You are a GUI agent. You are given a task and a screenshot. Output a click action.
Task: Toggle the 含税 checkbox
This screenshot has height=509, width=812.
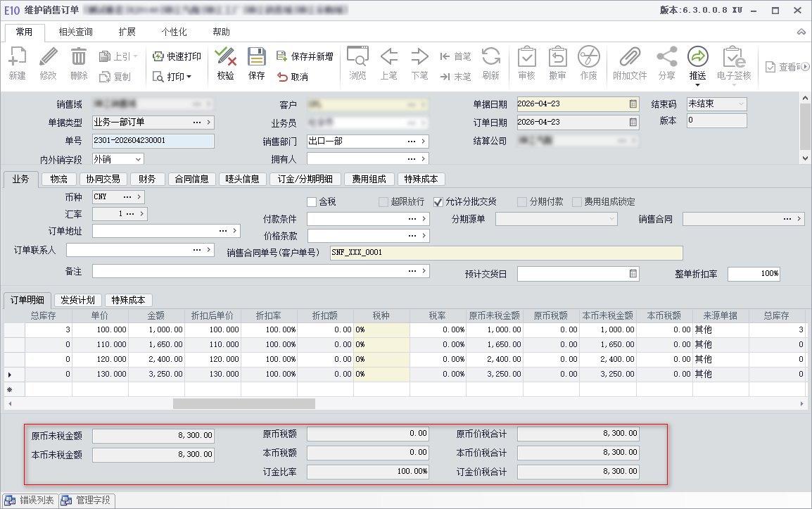[x=311, y=201]
